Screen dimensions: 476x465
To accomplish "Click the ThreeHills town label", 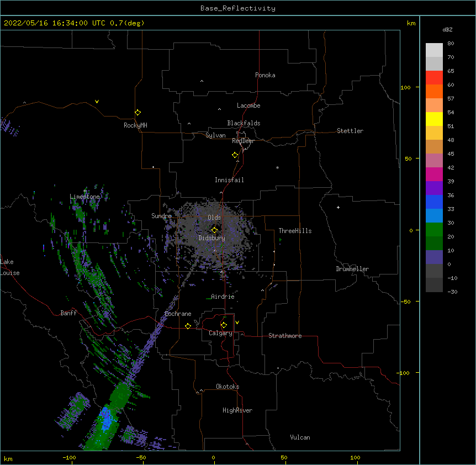I will [295, 231].
